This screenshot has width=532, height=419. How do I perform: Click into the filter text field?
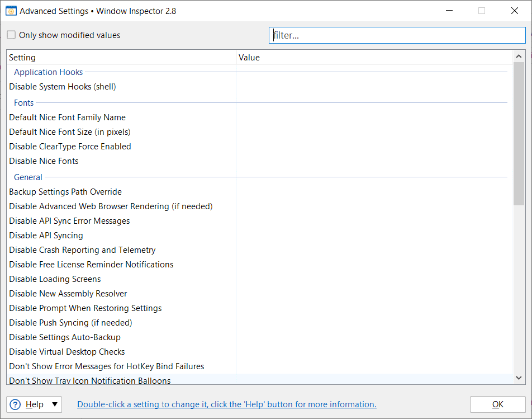click(397, 35)
